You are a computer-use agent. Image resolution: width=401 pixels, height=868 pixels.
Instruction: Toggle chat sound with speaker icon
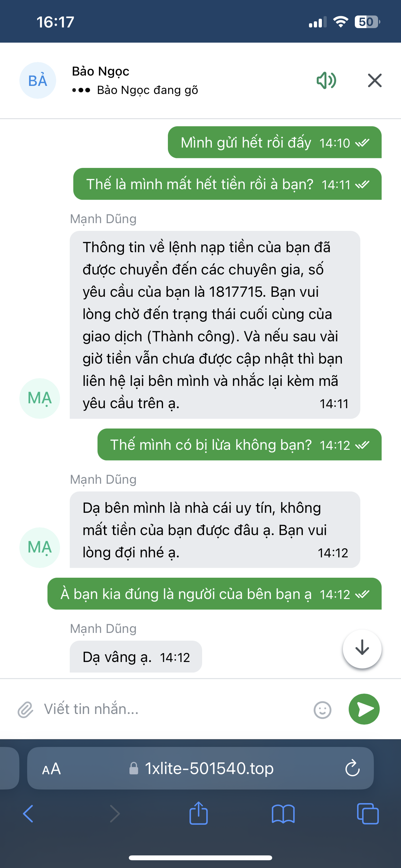point(326,80)
